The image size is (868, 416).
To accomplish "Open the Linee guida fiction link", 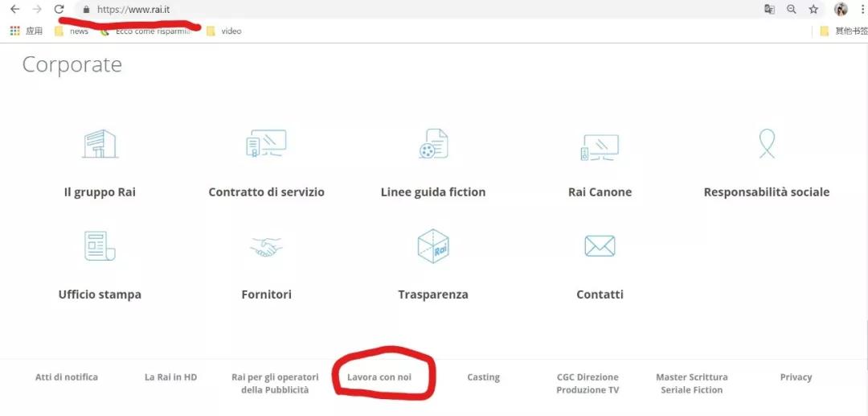I will click(433, 192).
